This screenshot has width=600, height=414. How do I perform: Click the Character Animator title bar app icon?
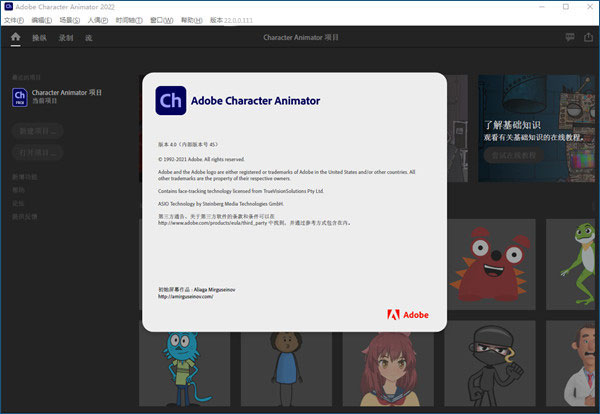click(8, 6)
